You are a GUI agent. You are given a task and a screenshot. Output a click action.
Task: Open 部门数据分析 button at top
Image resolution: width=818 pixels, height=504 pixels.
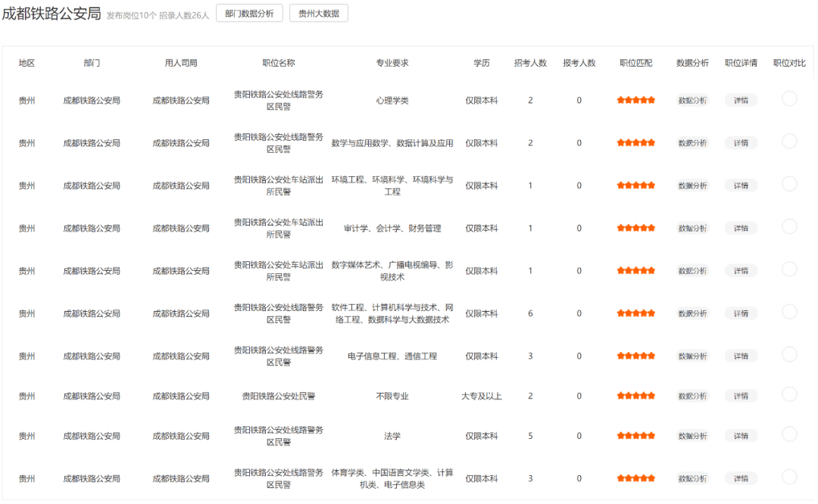(x=249, y=14)
